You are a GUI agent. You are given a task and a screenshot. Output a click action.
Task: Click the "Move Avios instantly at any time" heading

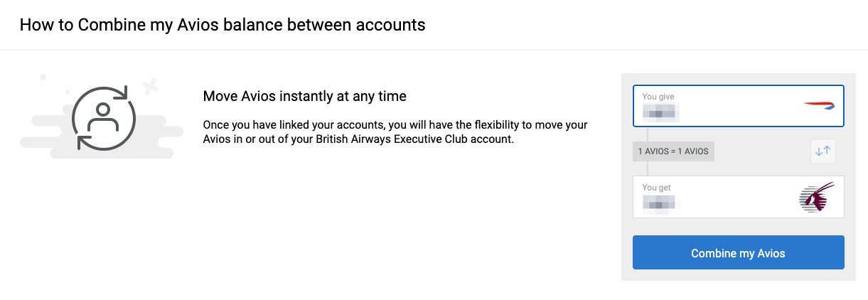(x=304, y=96)
